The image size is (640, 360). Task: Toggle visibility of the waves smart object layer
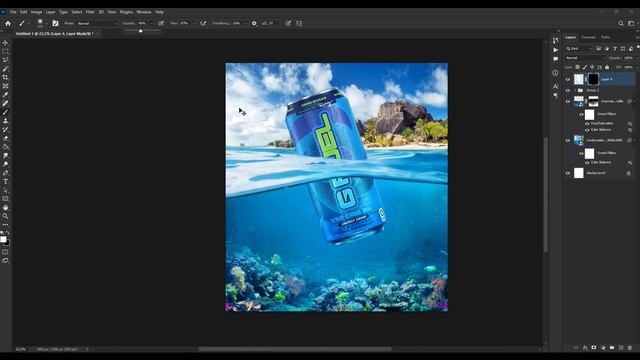(x=568, y=101)
